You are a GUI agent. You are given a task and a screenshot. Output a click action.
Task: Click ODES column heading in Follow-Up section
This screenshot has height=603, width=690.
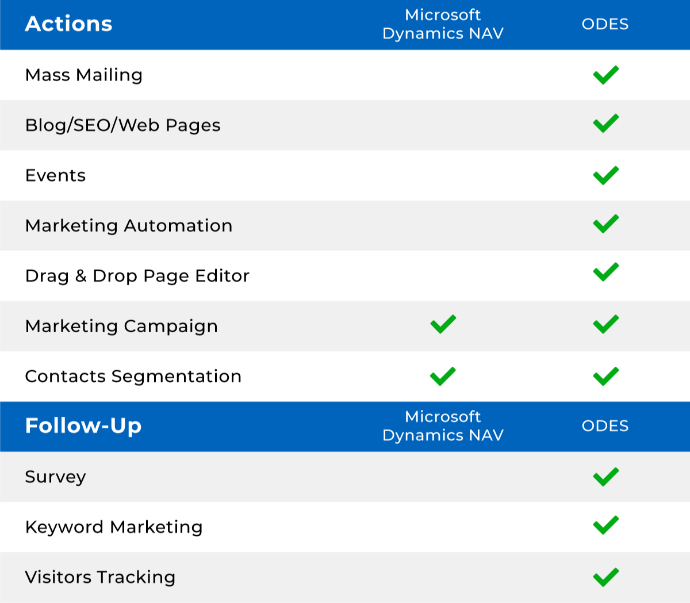605,426
